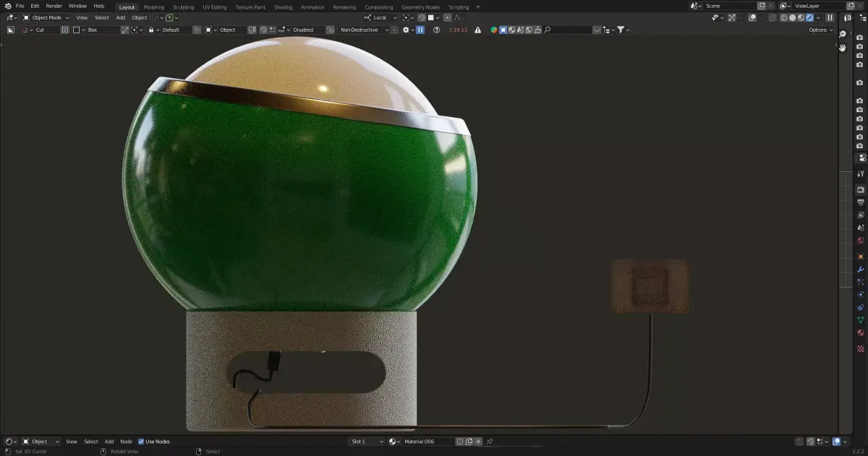Select material preview shading
Viewport: 868px width, 456px height.
click(801, 17)
